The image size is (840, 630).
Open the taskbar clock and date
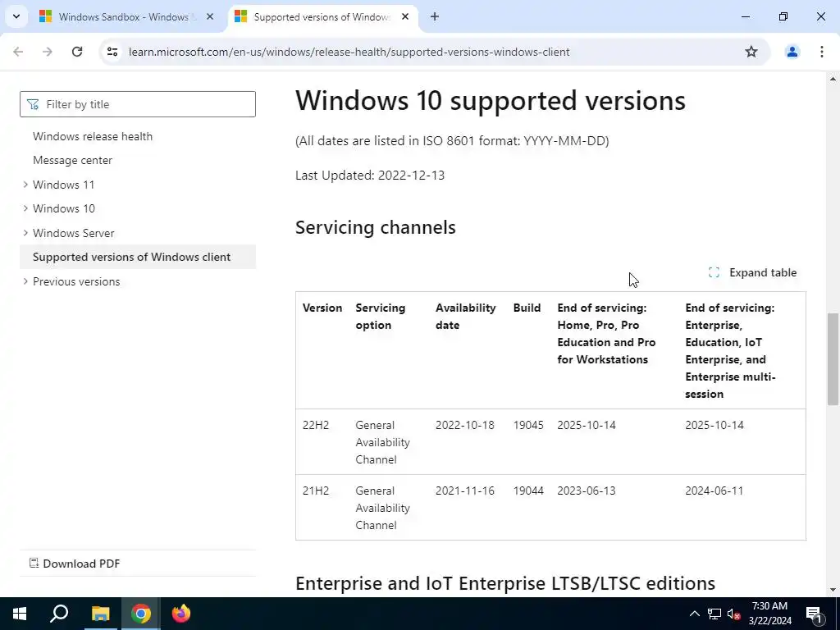point(769,614)
